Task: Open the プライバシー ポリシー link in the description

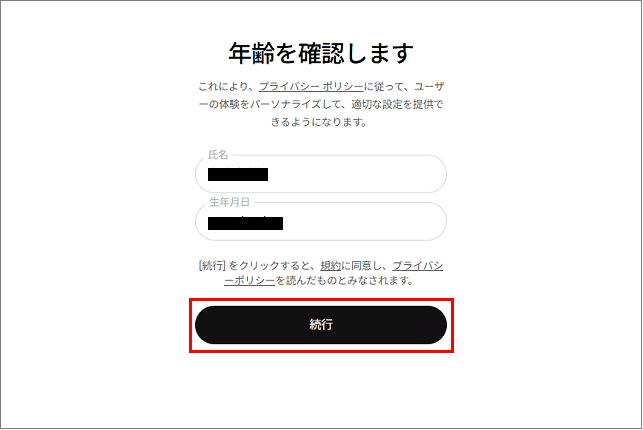Action: click(x=311, y=86)
